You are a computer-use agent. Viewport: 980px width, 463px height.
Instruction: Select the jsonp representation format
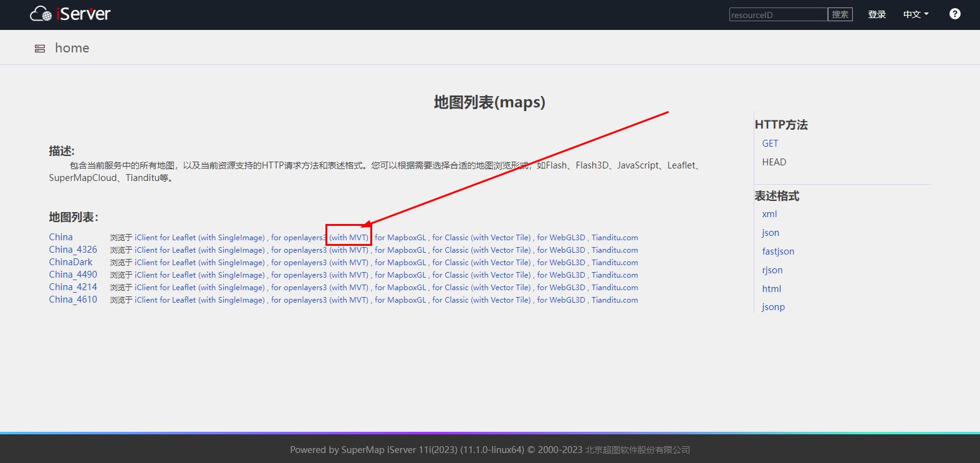[x=773, y=307]
